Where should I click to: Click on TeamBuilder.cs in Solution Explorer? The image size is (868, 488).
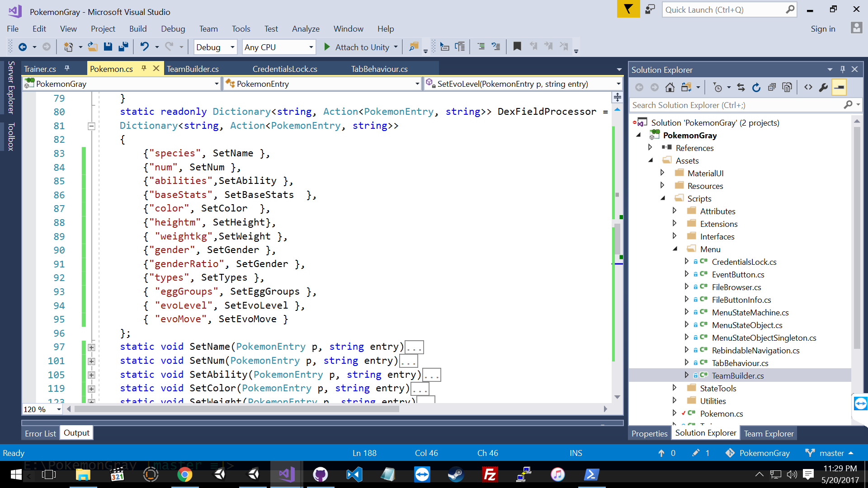[x=739, y=375]
